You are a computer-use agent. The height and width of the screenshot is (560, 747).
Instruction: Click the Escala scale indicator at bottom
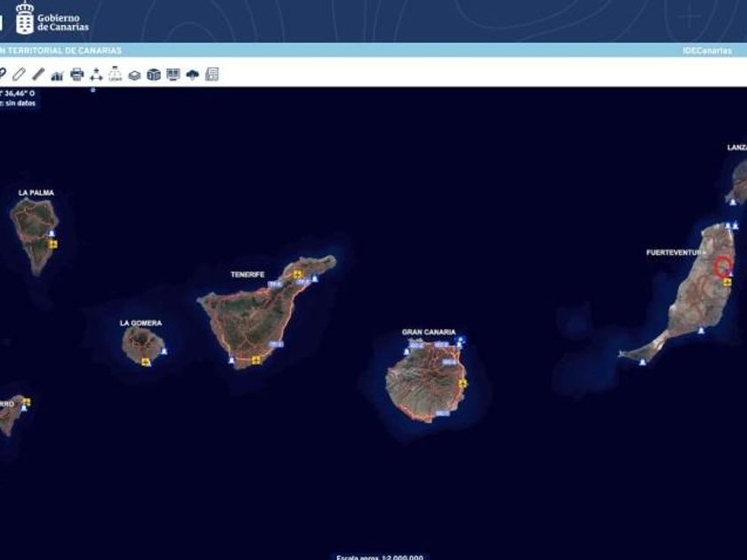pos(380,556)
